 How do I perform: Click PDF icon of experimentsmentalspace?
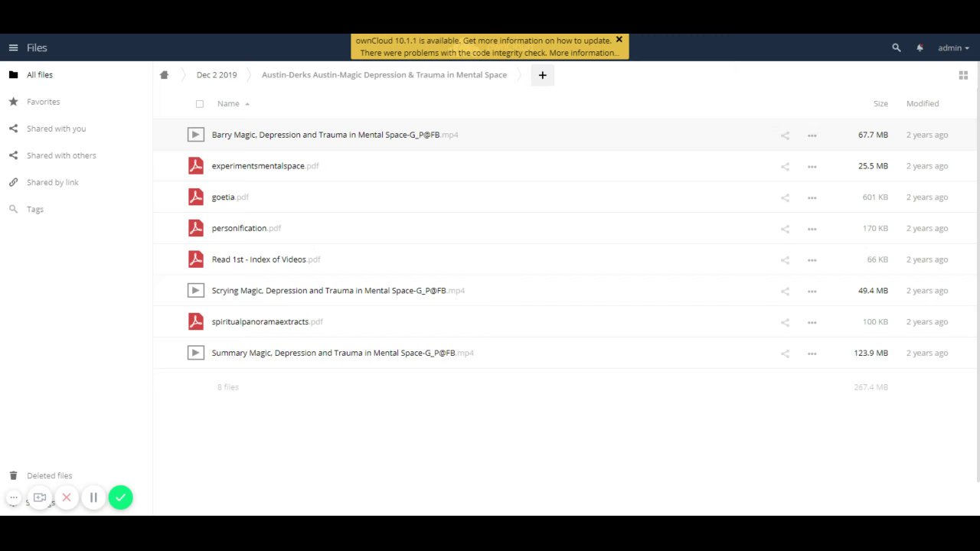196,166
